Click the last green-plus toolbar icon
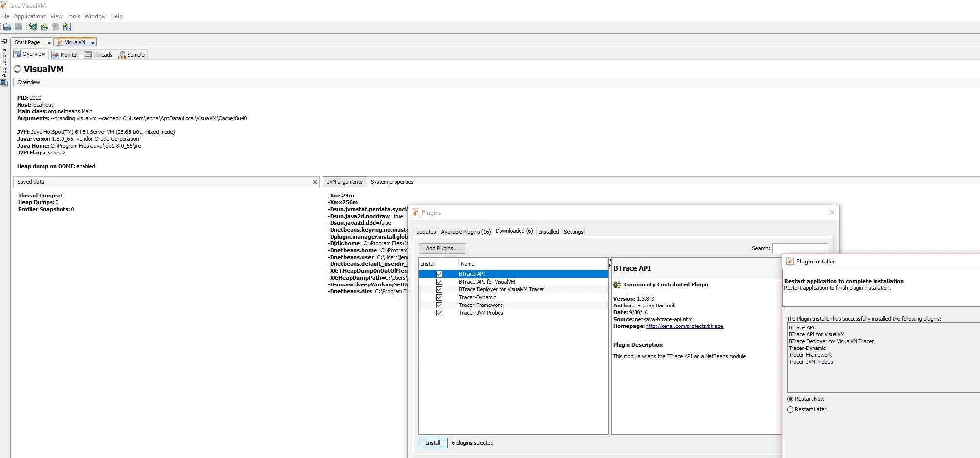This screenshot has height=458, width=980. pos(67,27)
